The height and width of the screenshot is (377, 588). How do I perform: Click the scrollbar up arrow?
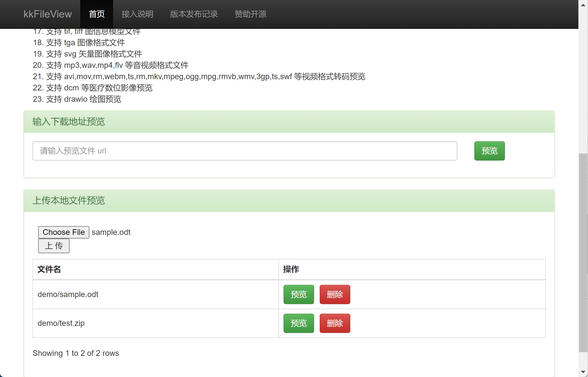coord(583,5)
